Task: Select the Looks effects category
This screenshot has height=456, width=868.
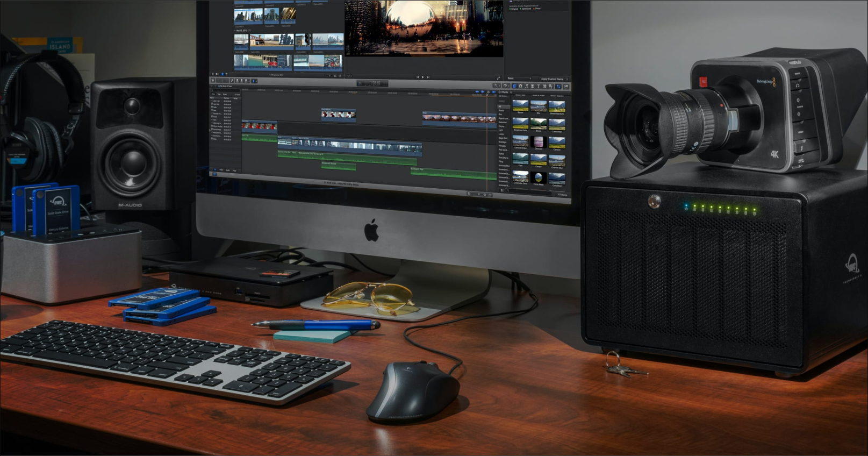Action: (501, 134)
